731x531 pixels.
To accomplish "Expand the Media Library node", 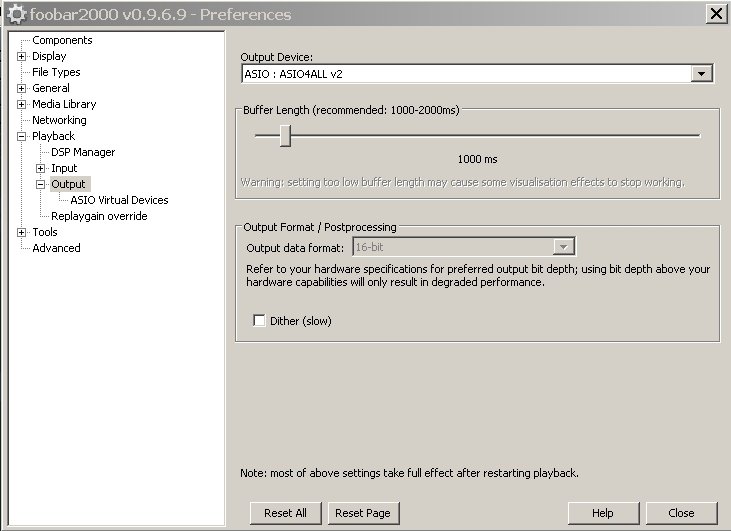I will point(21,104).
